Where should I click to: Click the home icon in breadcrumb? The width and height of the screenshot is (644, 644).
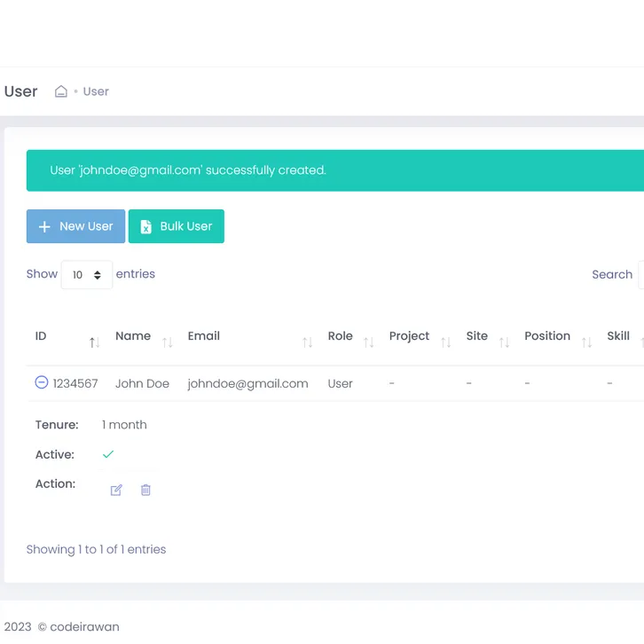(61, 91)
